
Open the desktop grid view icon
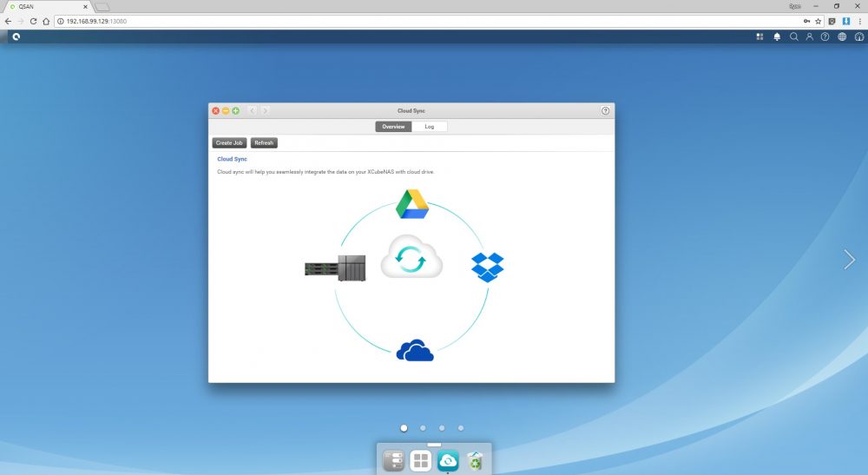(759, 36)
